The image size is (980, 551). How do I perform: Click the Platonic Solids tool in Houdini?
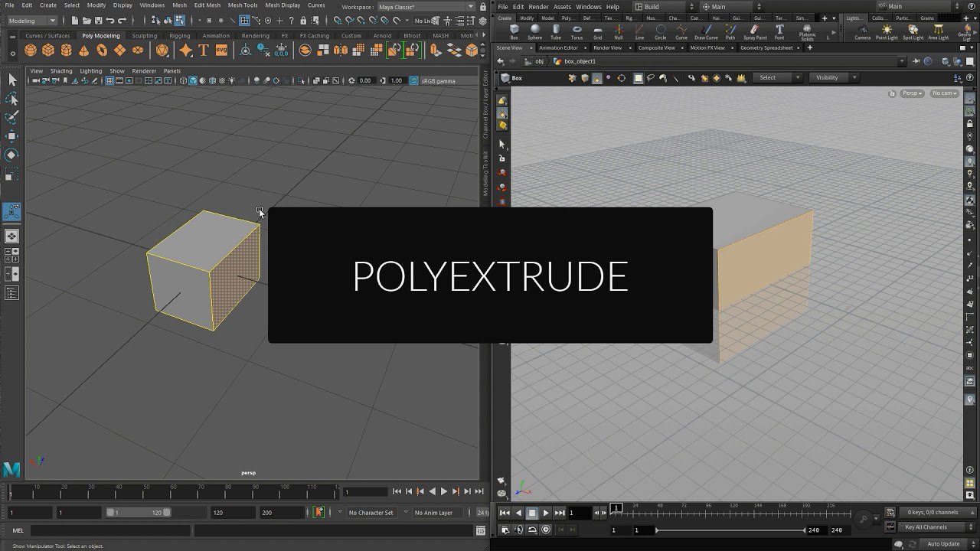click(807, 33)
